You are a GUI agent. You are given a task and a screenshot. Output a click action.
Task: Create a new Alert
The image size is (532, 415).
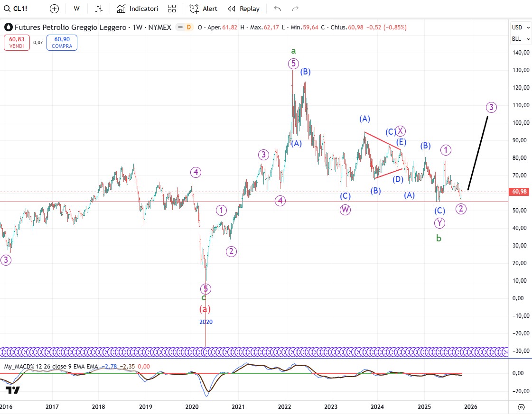pos(203,9)
